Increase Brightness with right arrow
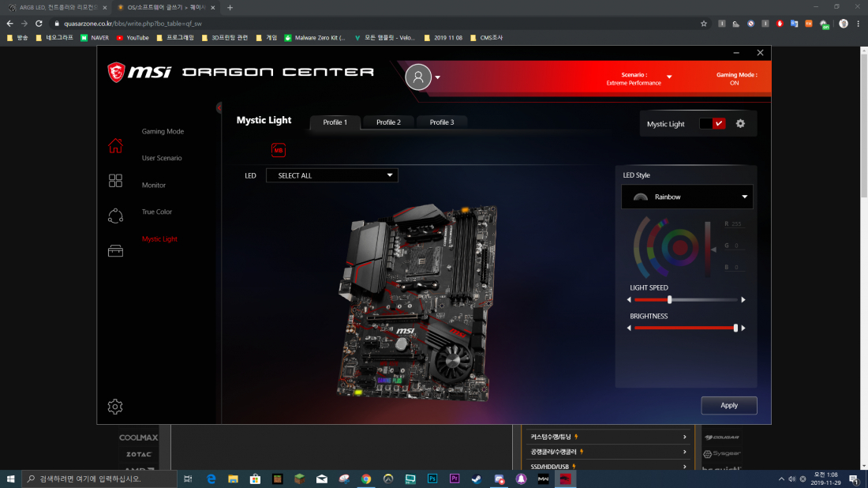This screenshot has height=488, width=868. 743,328
